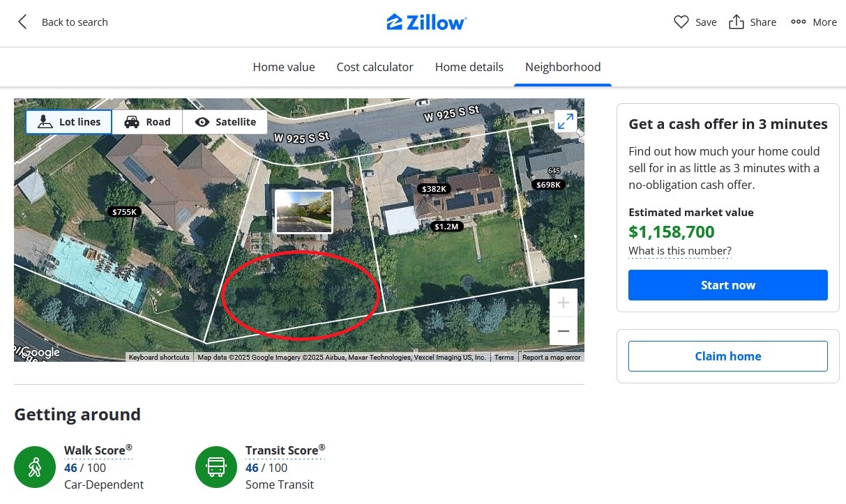Open the Home value tab

[x=284, y=67]
